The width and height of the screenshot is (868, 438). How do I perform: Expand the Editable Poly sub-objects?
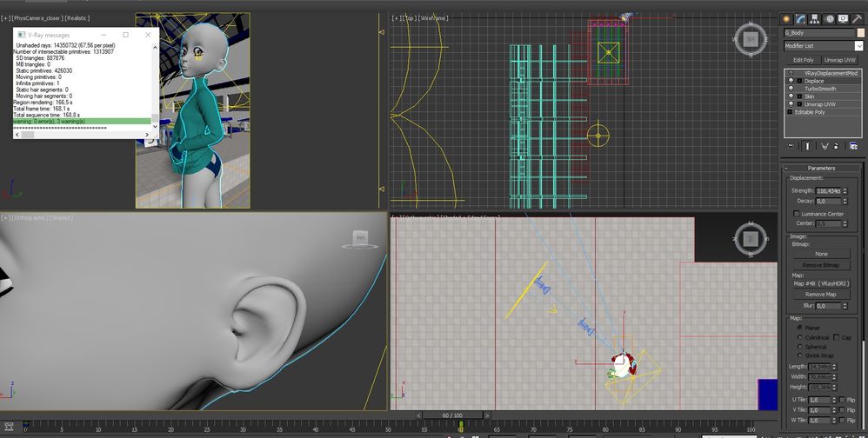point(790,112)
